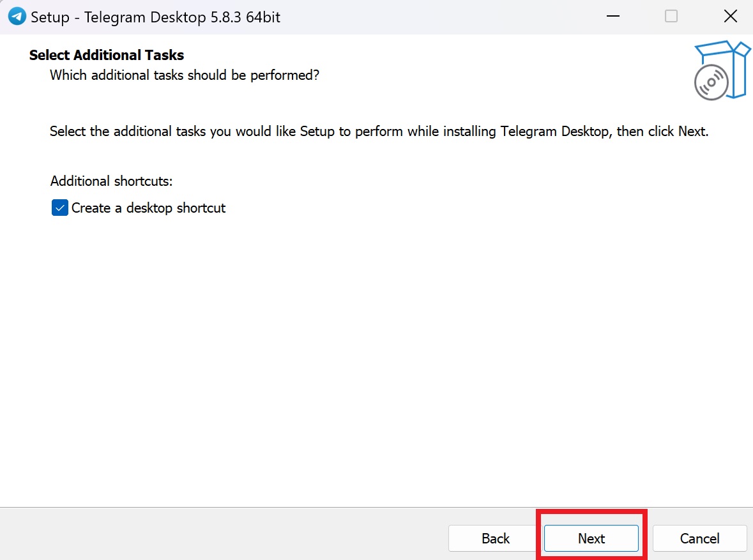The image size is (753, 560).
Task: Click the 'Additional shortcuts:' label
Action: click(x=111, y=181)
